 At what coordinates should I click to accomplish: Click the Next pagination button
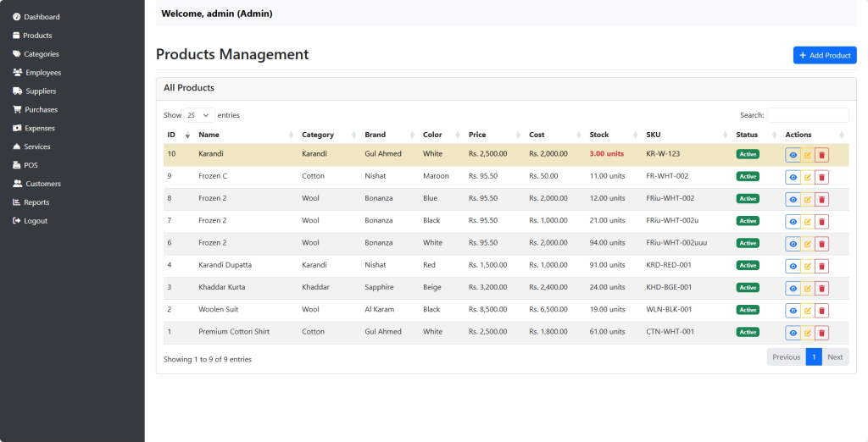(835, 357)
